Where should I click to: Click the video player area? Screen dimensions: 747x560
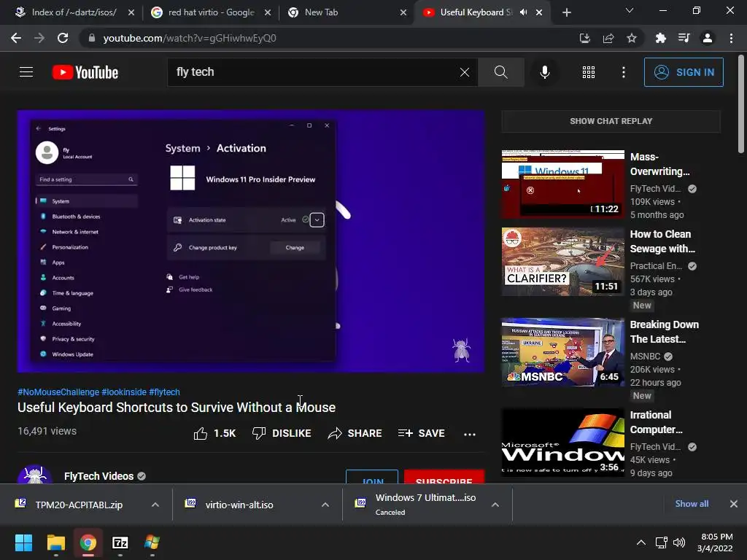(x=251, y=241)
